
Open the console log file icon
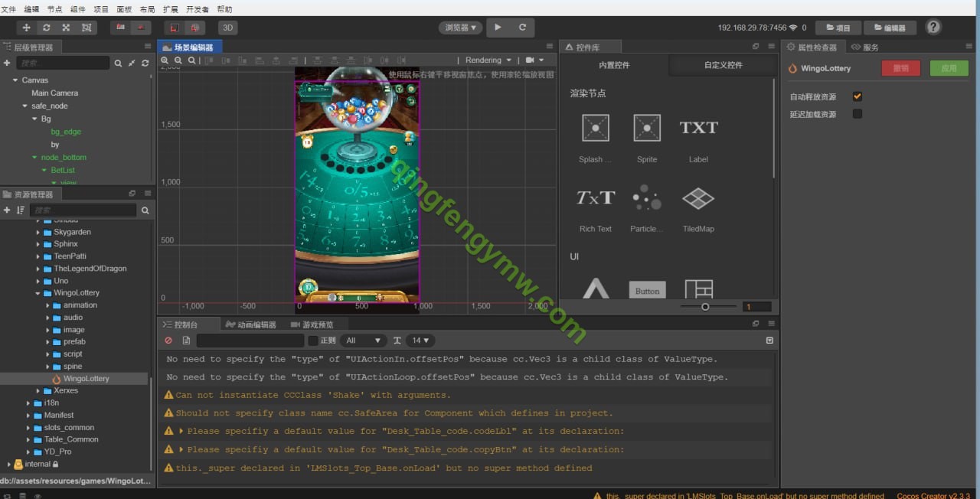point(186,341)
